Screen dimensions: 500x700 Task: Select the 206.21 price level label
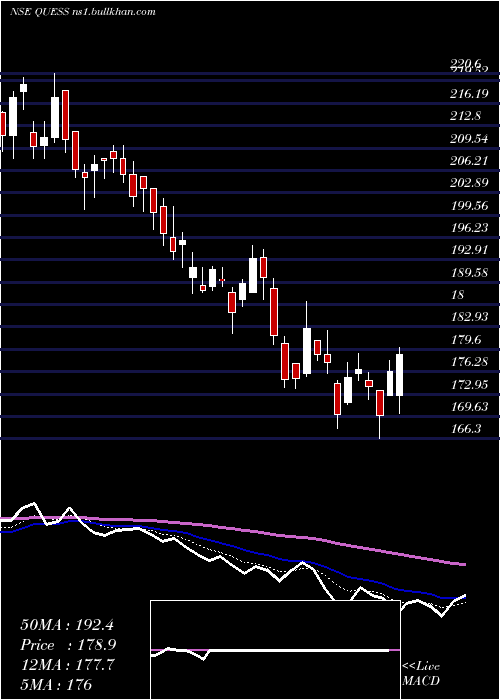469,161
